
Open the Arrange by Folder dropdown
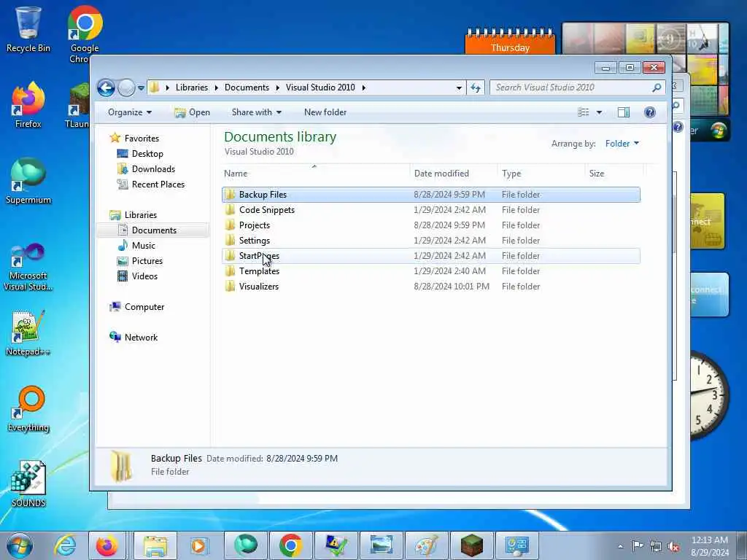click(x=622, y=144)
